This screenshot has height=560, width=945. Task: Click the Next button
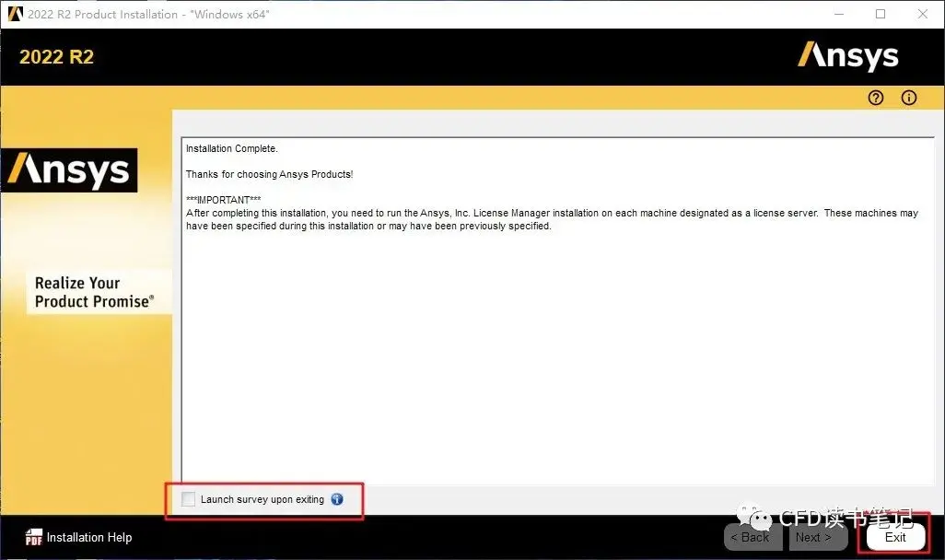pos(818,537)
